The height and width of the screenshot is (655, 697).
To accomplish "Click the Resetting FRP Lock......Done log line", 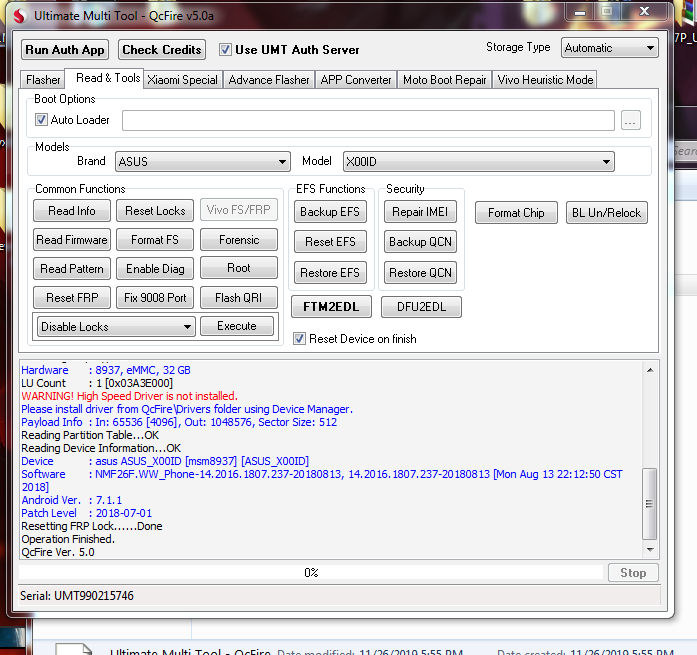I will (x=92, y=527).
